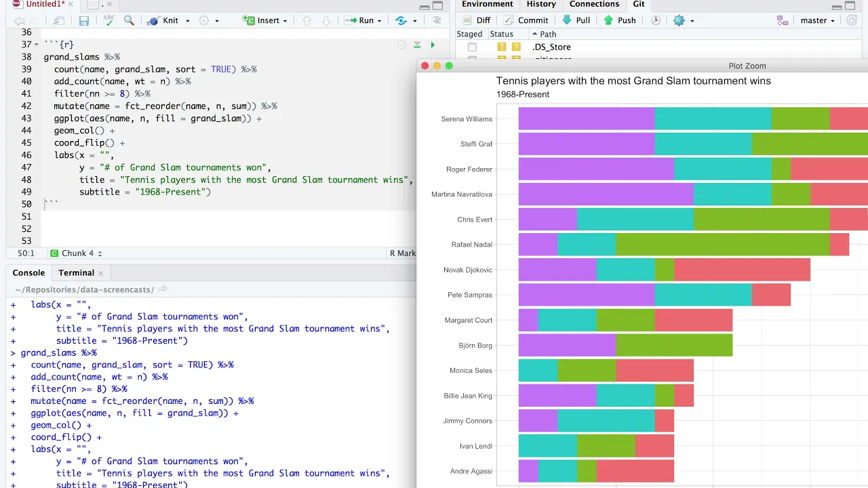868x488 pixels.
Task: Click Serena Williams' purple bar segment
Action: point(587,119)
